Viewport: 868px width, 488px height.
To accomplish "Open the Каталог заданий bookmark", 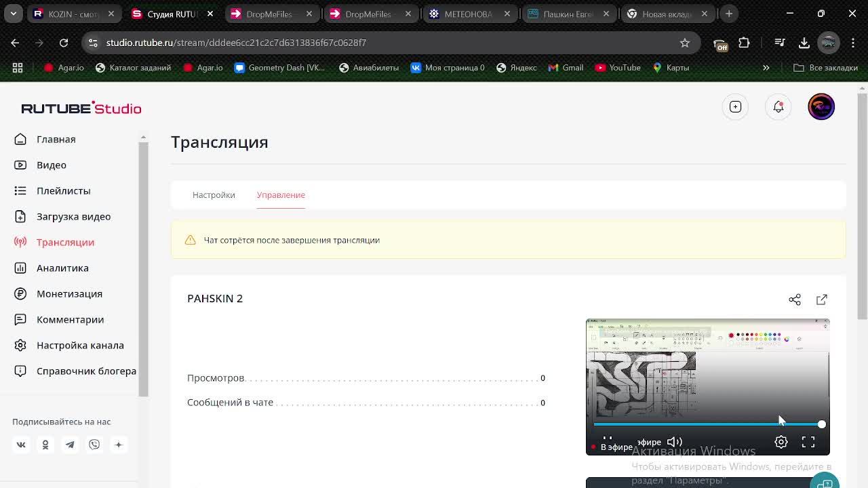I will 133,68.
